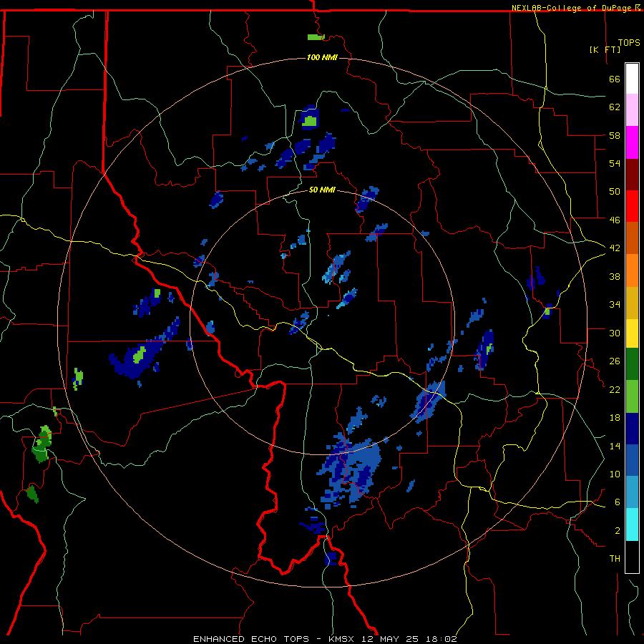Click the "50 NMI" range ring label

coord(322,190)
